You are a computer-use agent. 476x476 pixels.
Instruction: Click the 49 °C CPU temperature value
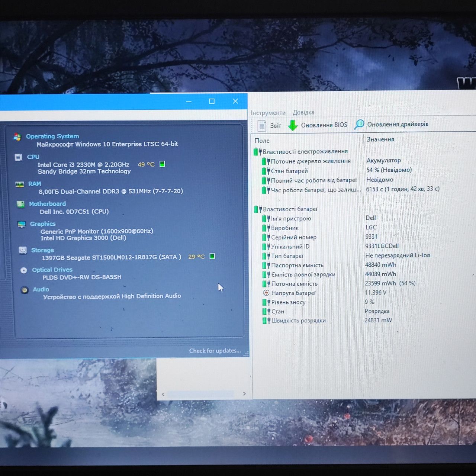point(146,164)
